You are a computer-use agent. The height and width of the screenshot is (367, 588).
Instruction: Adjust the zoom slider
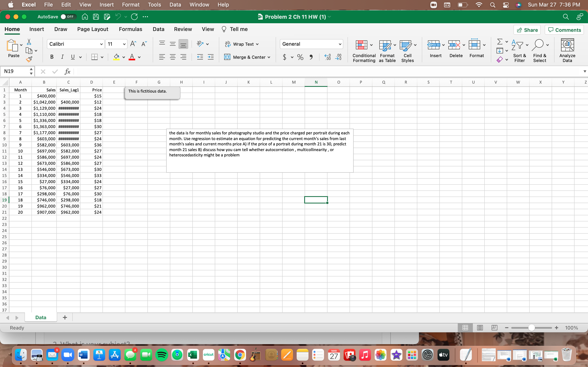tap(531, 327)
